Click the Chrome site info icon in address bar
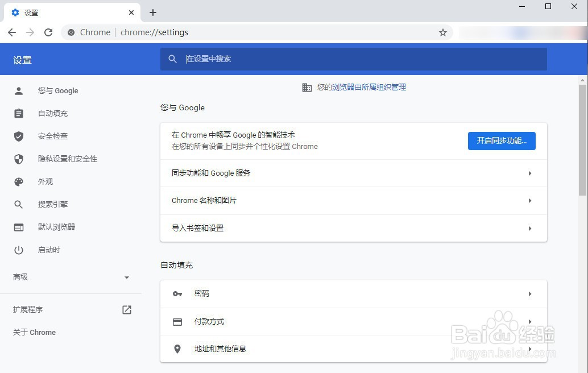 pyautogui.click(x=71, y=32)
